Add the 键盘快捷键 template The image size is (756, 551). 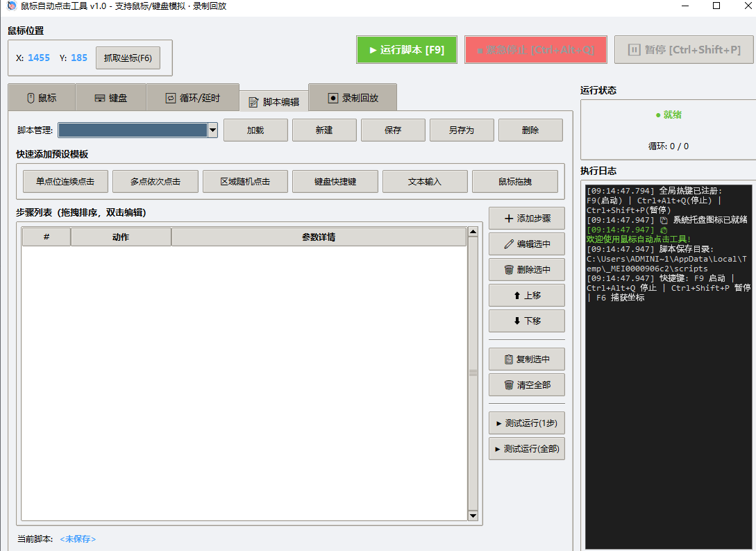[335, 181]
